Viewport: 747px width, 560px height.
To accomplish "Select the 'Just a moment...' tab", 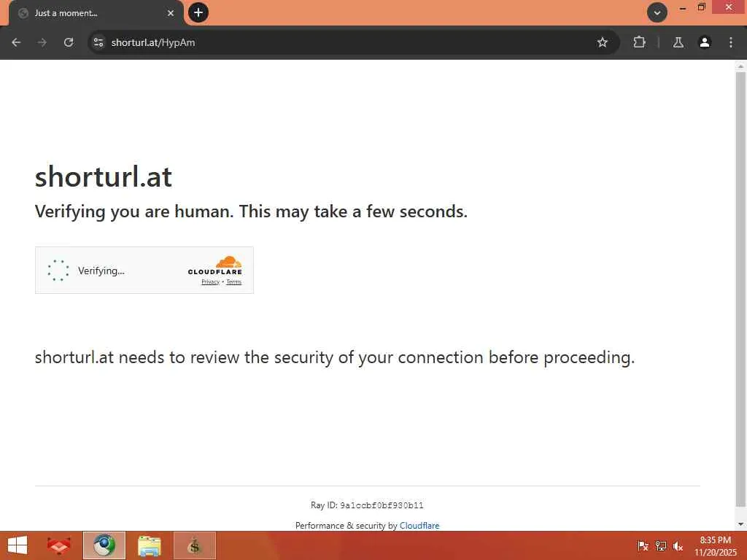I will click(x=96, y=13).
